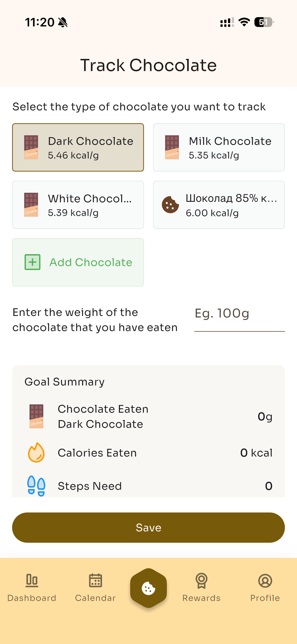Tap the Goal Summary heading
The image size is (297, 644).
tap(64, 382)
